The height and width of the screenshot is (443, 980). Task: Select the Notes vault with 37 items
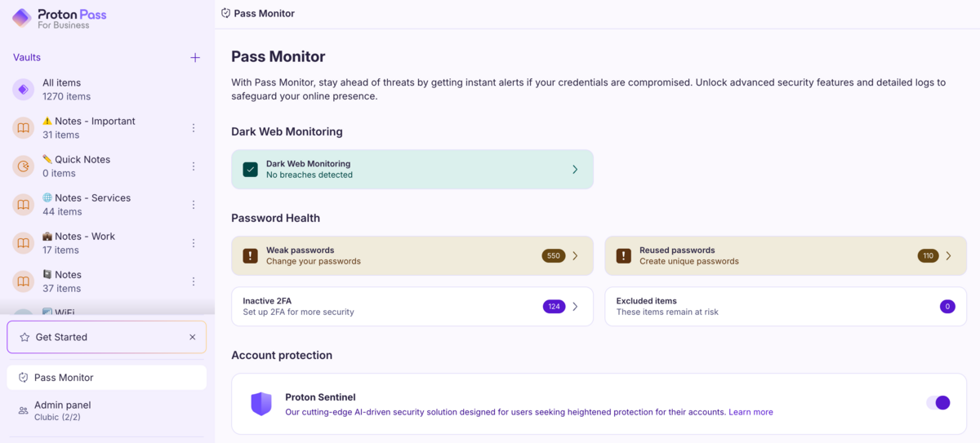[x=106, y=281]
